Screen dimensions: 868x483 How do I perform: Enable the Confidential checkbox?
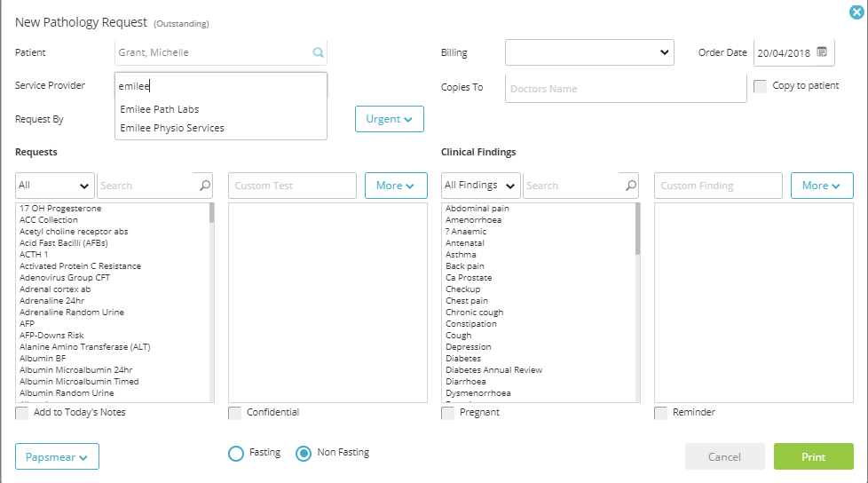234,413
